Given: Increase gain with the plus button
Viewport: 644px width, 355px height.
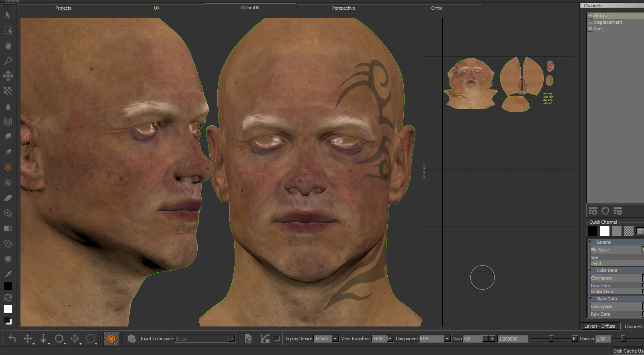Looking at the screenshot, I should click(x=492, y=339).
